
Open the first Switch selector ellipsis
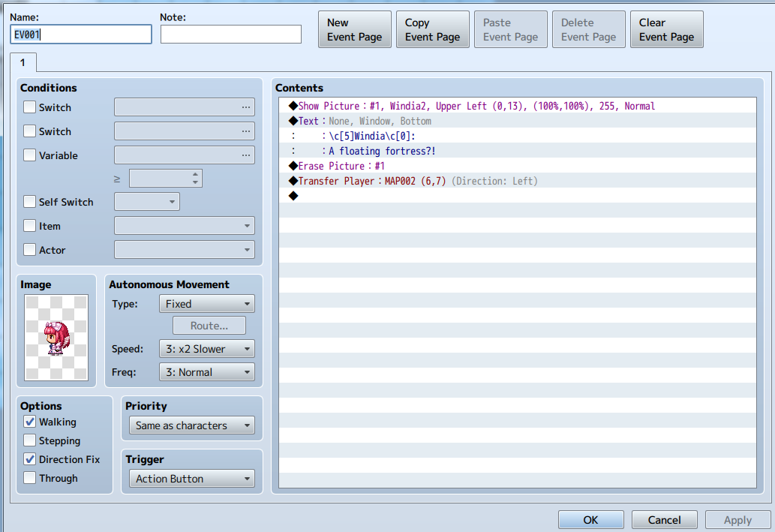point(245,107)
